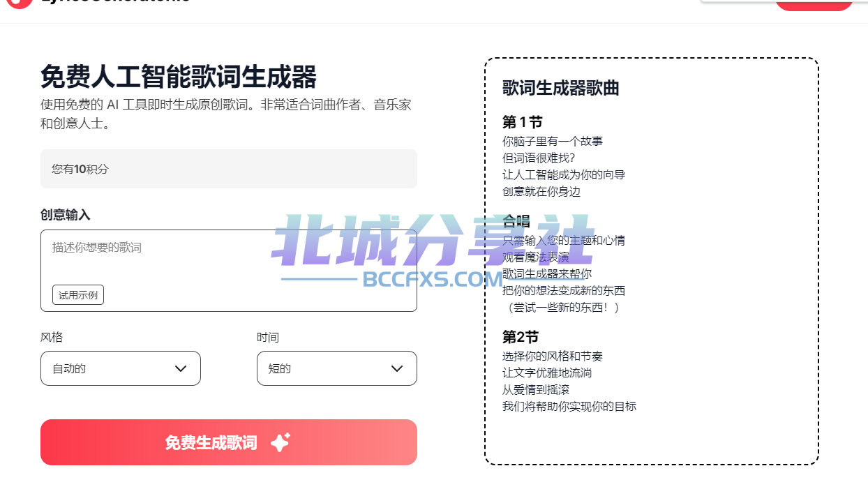This screenshot has height=496, width=868.
Task: Click the LyricsGenerator site name in header
Action: point(115,2)
